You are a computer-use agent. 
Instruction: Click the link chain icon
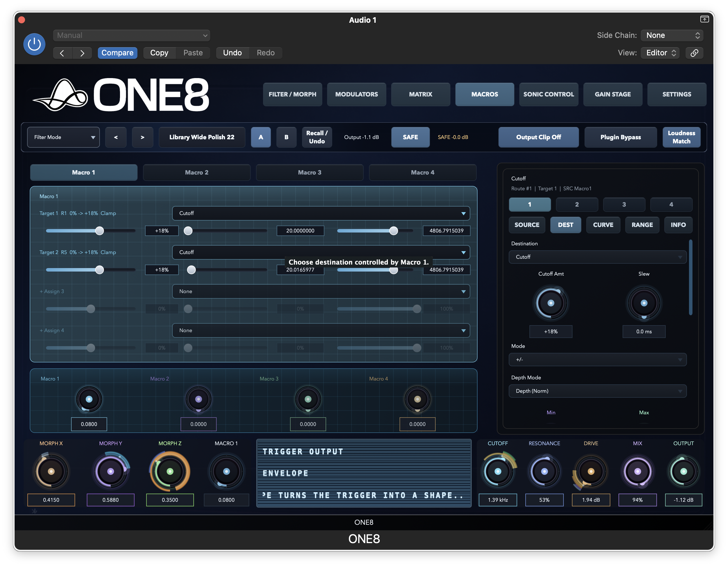pyautogui.click(x=694, y=53)
